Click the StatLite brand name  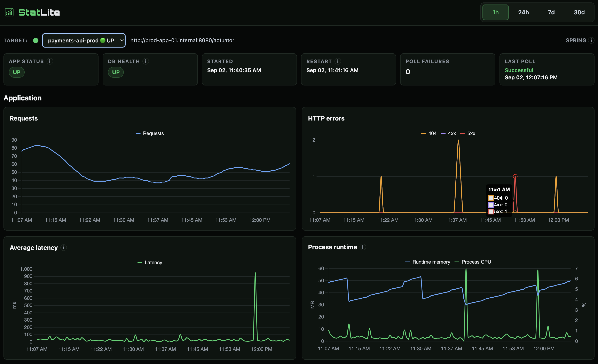39,12
